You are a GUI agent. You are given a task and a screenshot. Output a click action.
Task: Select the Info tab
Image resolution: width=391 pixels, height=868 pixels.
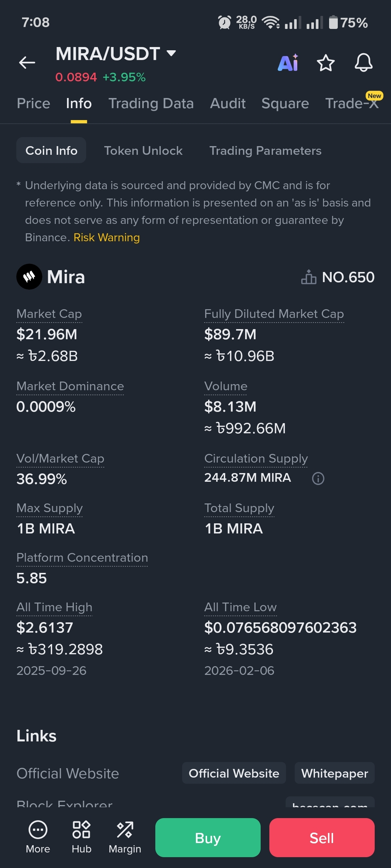(79, 103)
